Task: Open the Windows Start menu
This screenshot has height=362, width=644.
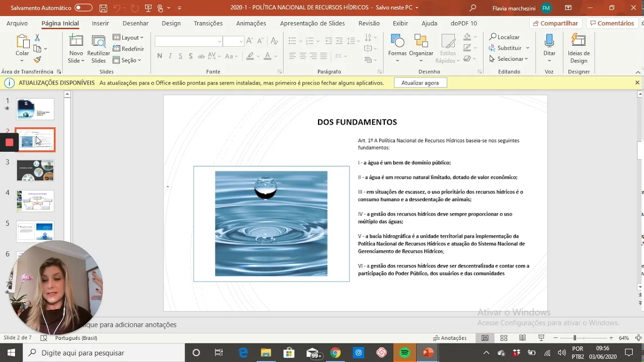Action: point(11,353)
